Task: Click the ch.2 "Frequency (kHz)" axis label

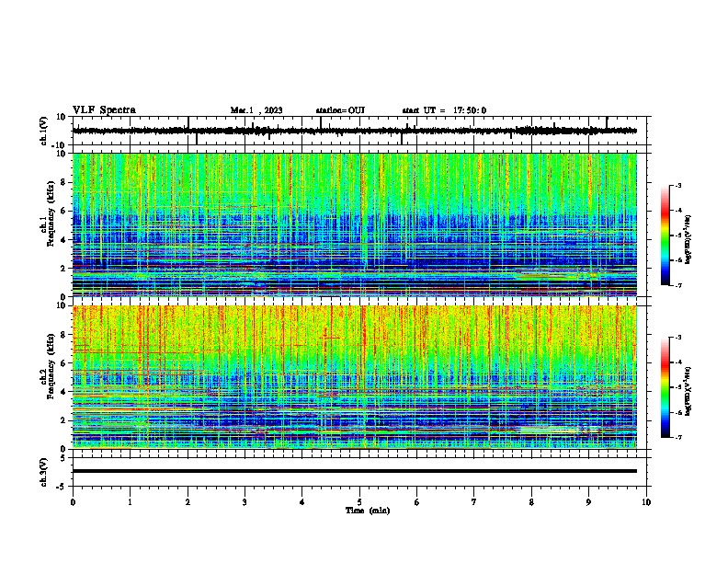Action: (51, 366)
